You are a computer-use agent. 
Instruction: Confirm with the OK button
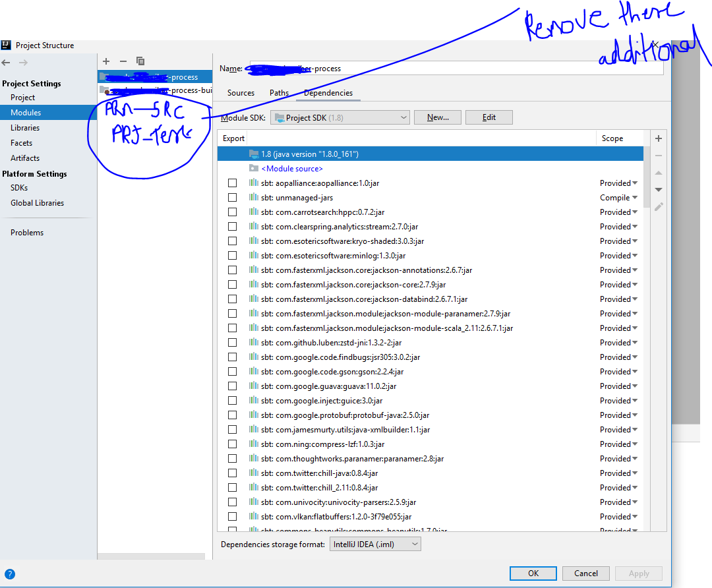pyautogui.click(x=533, y=573)
